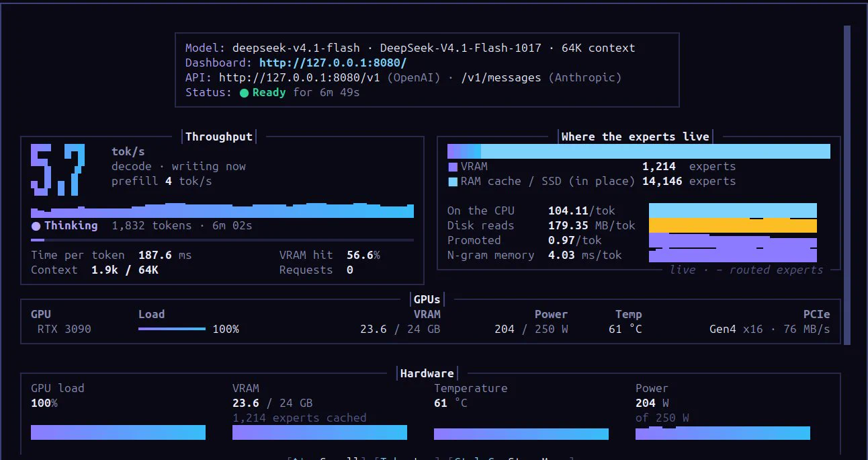Click the GPUs section title

[427, 299]
